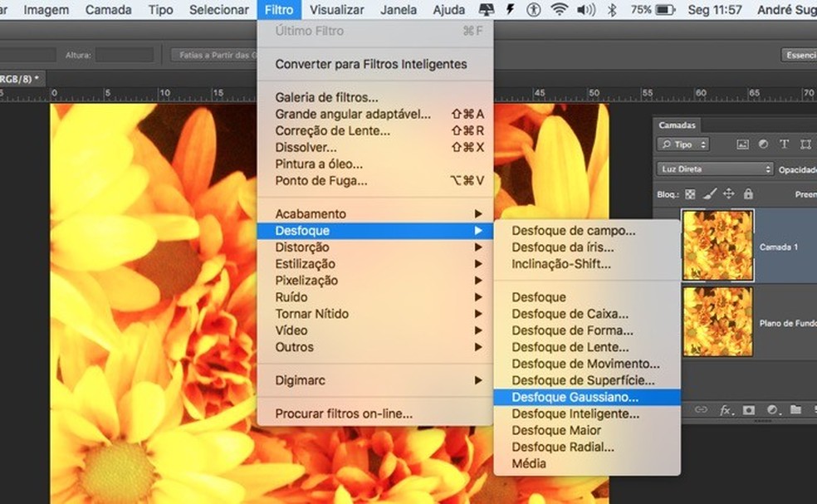Viewport: 817px width, 504px height.
Task: Click the accessibility icon in menu bar
Action: [x=534, y=9]
